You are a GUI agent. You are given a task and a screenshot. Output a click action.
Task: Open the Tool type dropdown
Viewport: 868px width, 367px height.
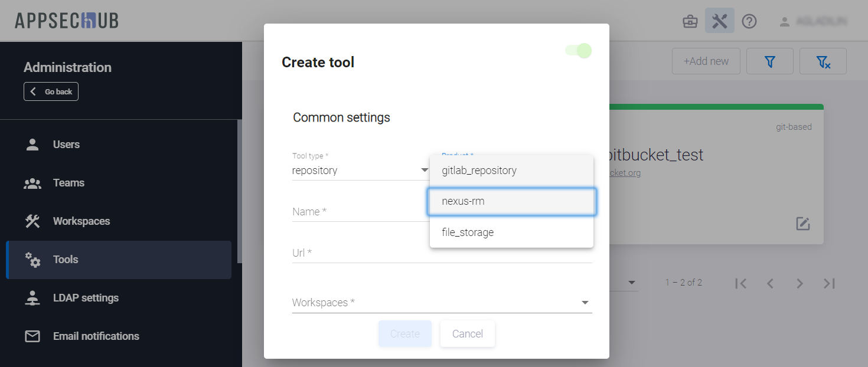tap(360, 171)
